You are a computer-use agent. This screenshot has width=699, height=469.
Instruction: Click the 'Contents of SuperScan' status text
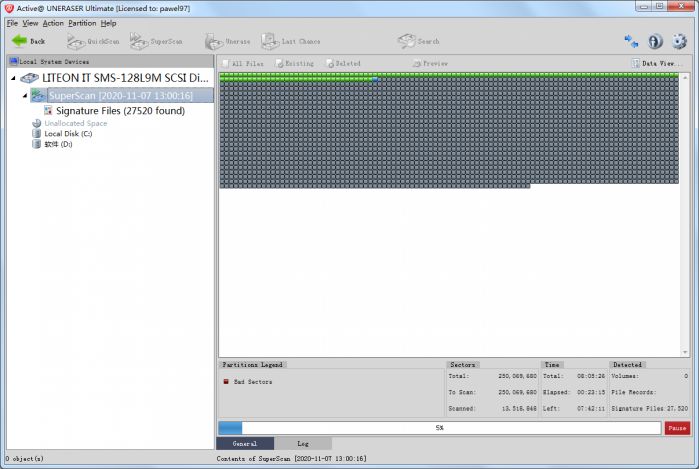[292, 458]
